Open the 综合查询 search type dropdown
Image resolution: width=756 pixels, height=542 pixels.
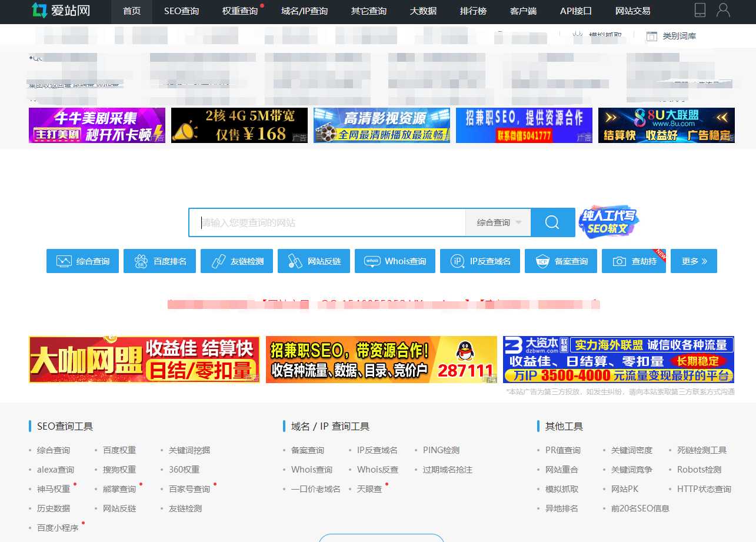pyautogui.click(x=498, y=222)
